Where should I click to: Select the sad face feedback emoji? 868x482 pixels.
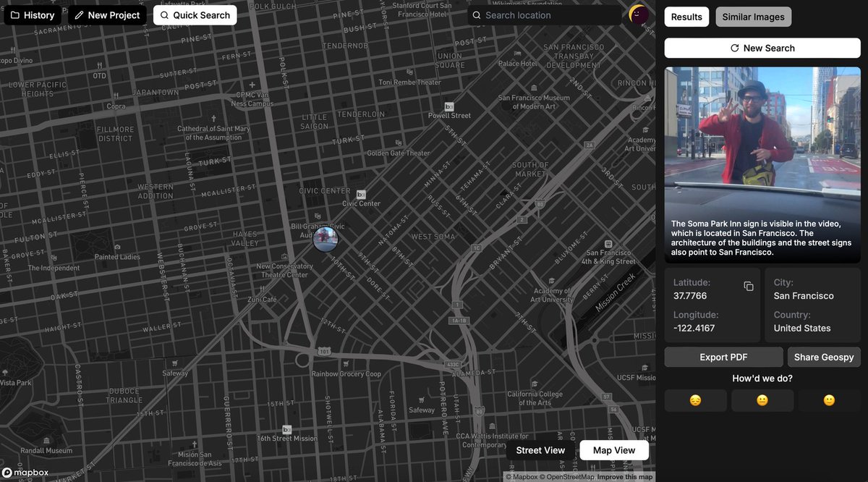[695, 400]
